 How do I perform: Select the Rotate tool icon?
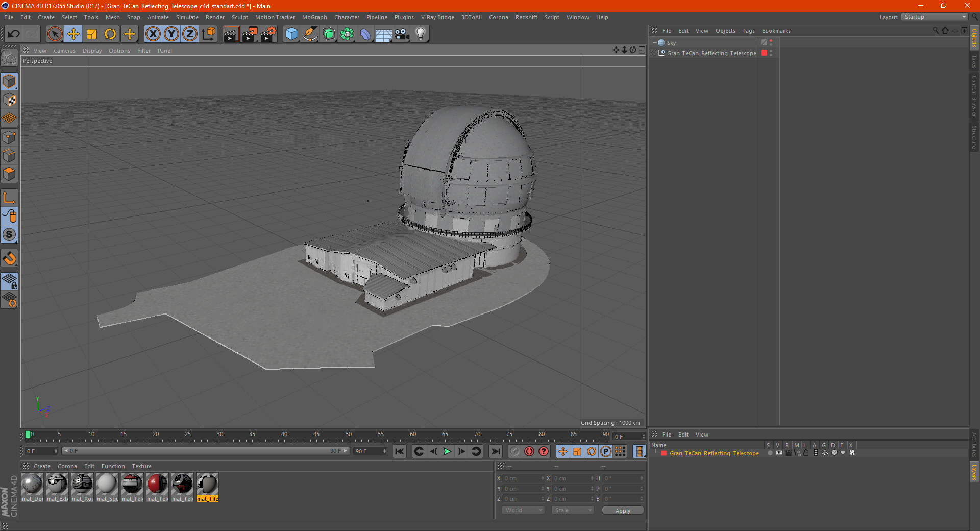click(x=110, y=34)
